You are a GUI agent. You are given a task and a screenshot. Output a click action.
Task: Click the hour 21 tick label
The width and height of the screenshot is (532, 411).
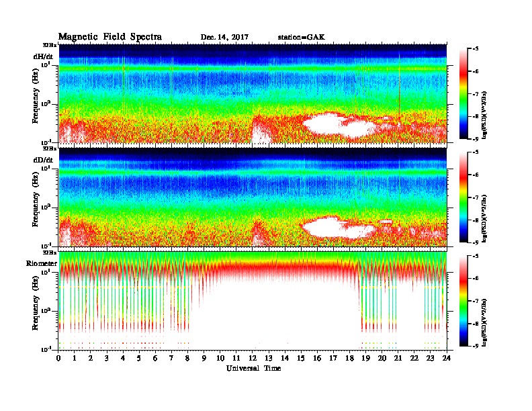tap(398, 358)
